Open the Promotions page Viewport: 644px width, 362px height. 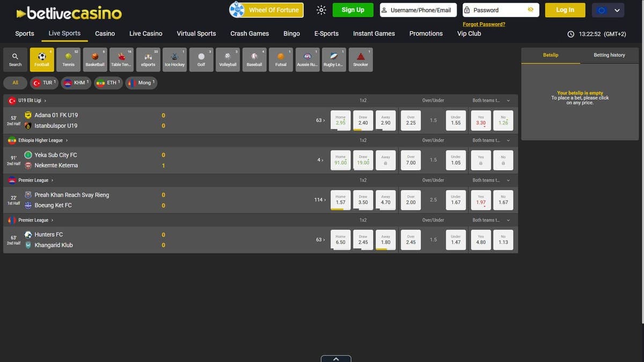(x=426, y=33)
